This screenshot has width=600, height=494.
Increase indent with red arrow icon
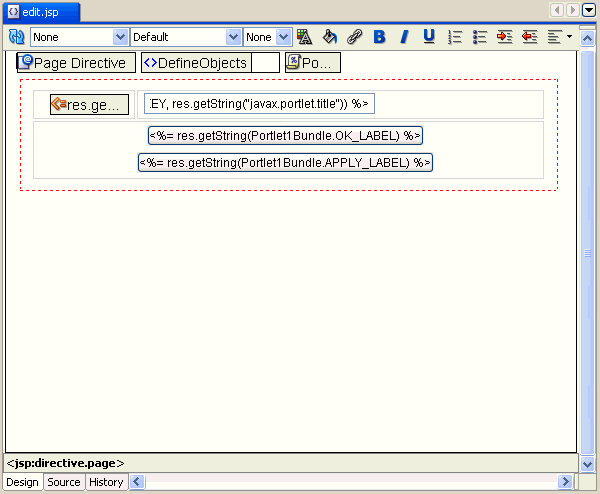(x=505, y=37)
